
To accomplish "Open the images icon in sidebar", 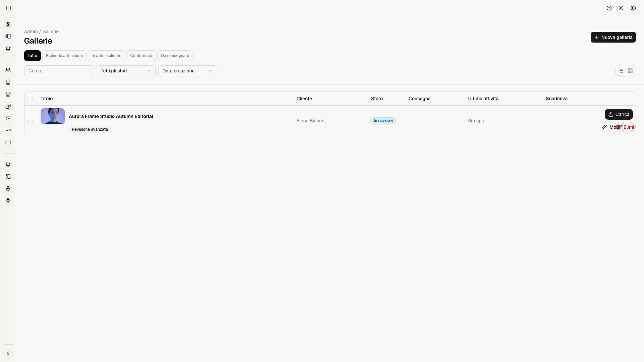I will coord(8,106).
